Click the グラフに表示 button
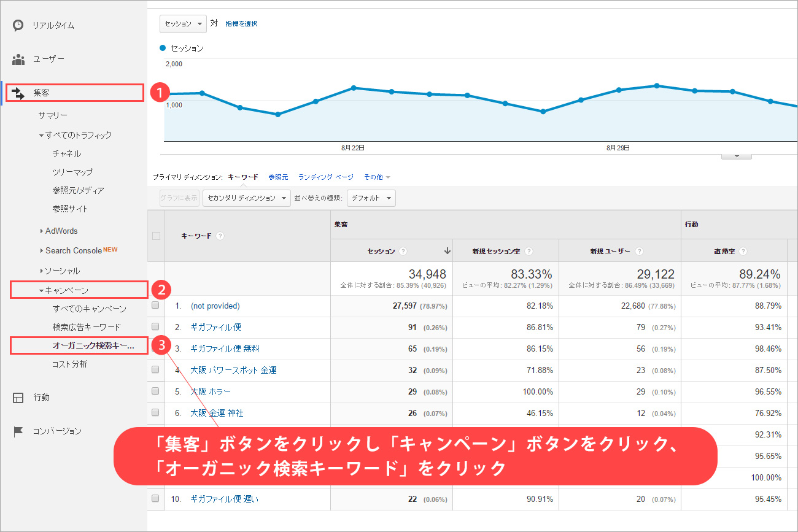This screenshot has height=532, width=798. (x=179, y=198)
